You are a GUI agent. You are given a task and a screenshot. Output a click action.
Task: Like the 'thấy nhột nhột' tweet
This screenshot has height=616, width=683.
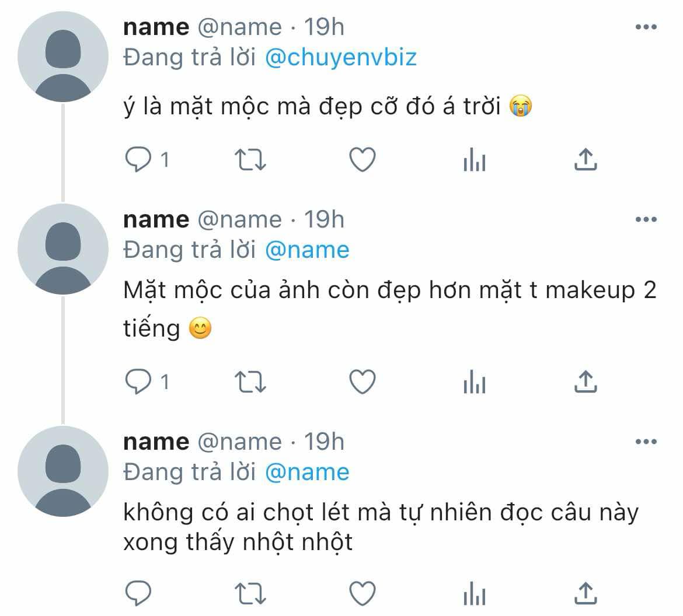pos(363,593)
